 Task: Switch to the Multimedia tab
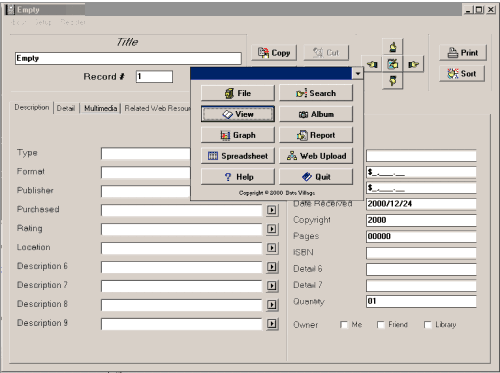point(100,108)
